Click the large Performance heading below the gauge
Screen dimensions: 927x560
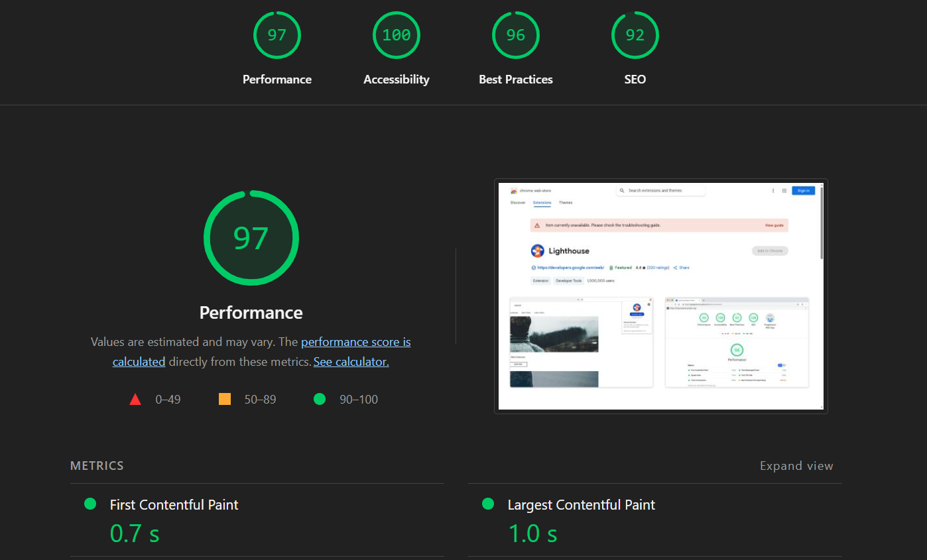[251, 313]
